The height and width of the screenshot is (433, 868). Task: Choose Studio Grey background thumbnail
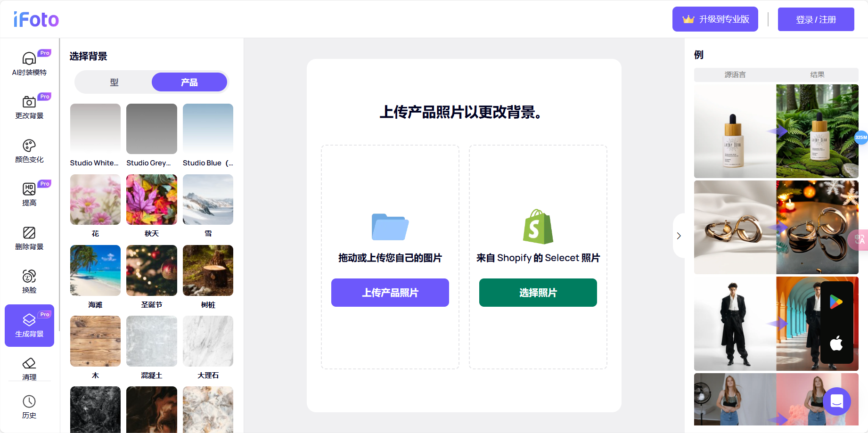152,129
